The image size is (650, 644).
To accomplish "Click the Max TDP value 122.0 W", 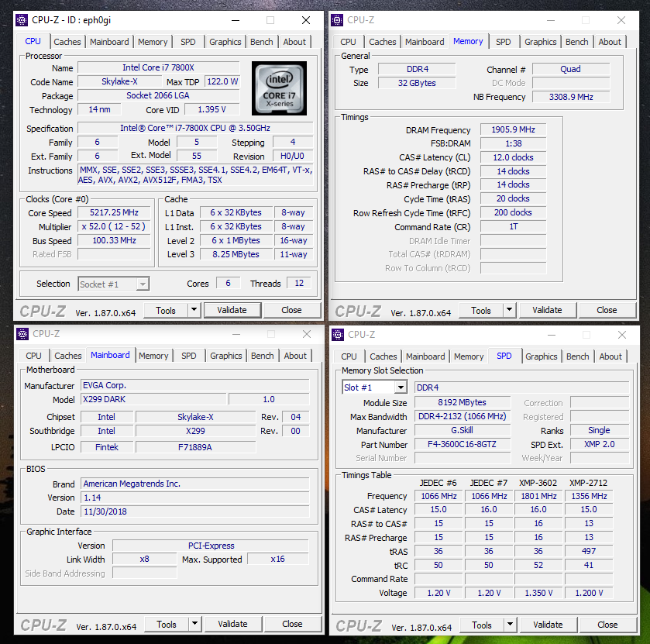I will [x=222, y=81].
